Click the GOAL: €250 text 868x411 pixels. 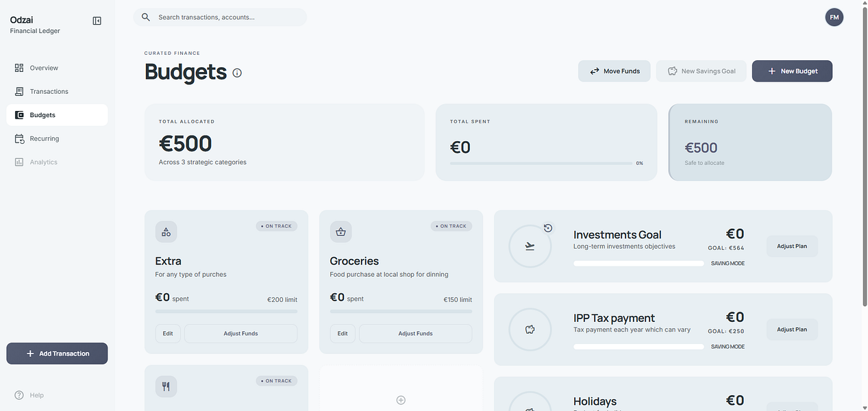click(x=726, y=332)
